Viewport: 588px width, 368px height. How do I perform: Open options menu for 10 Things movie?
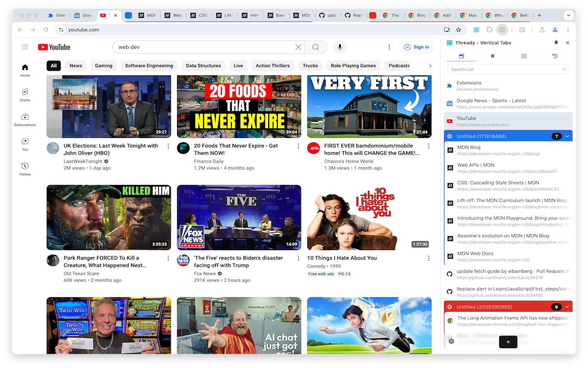429,259
